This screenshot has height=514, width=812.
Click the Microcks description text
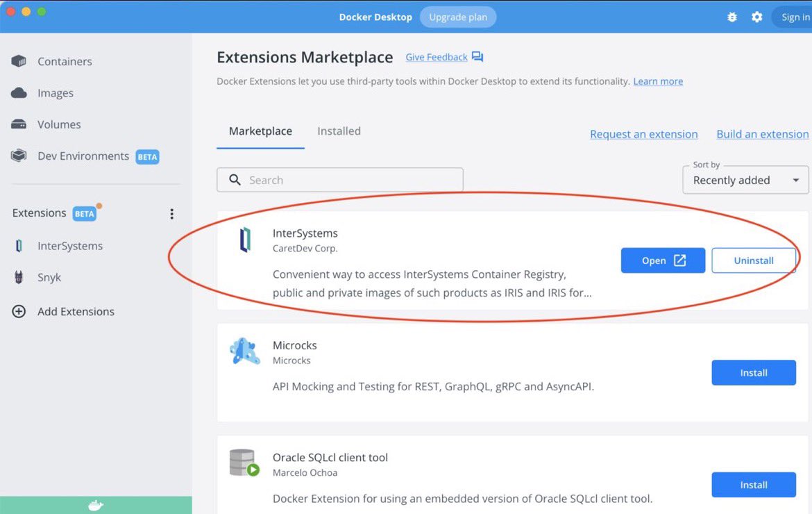433,386
